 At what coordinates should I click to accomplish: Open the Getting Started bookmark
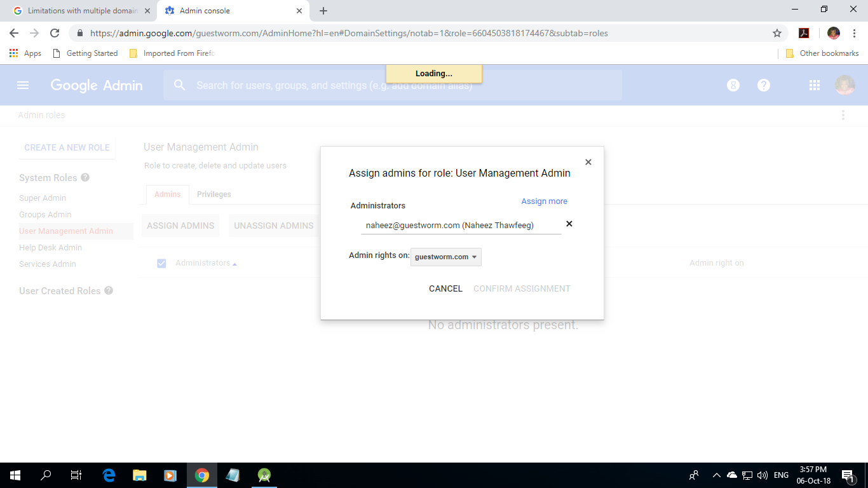point(85,53)
